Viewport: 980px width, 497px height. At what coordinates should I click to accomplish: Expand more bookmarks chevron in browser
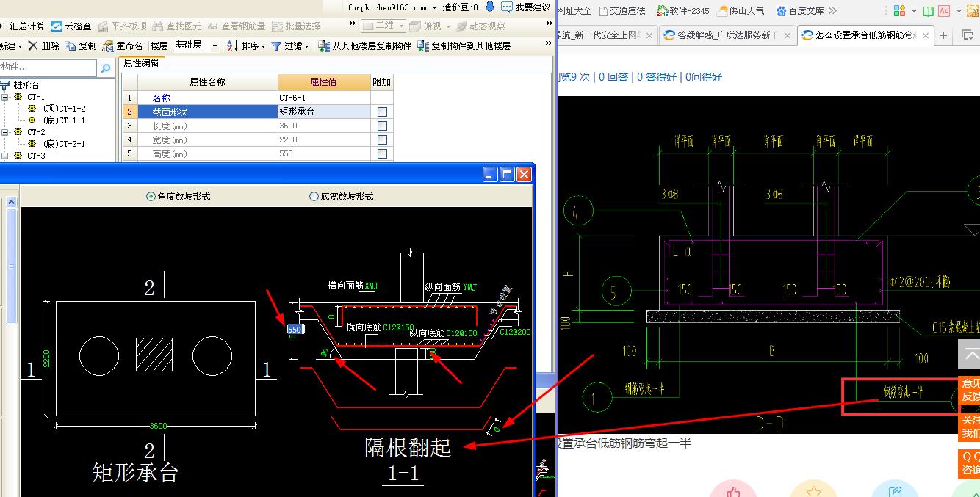pos(832,11)
